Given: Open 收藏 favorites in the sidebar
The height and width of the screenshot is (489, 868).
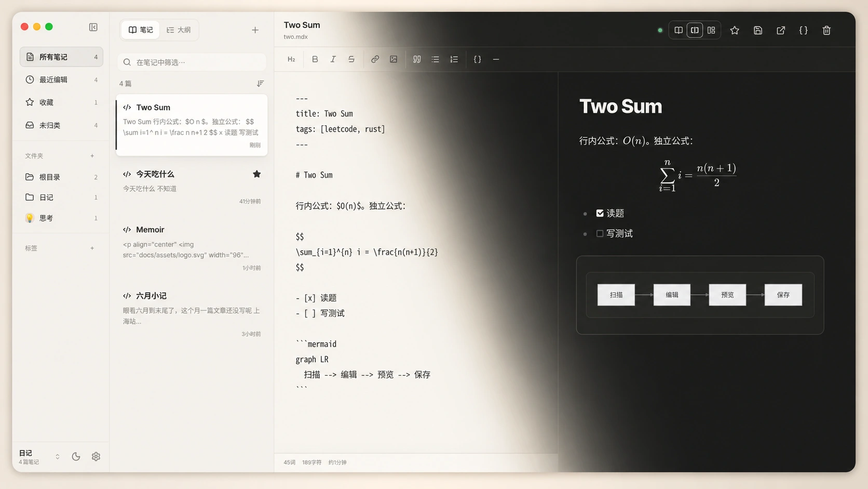Looking at the screenshot, I should 61,102.
